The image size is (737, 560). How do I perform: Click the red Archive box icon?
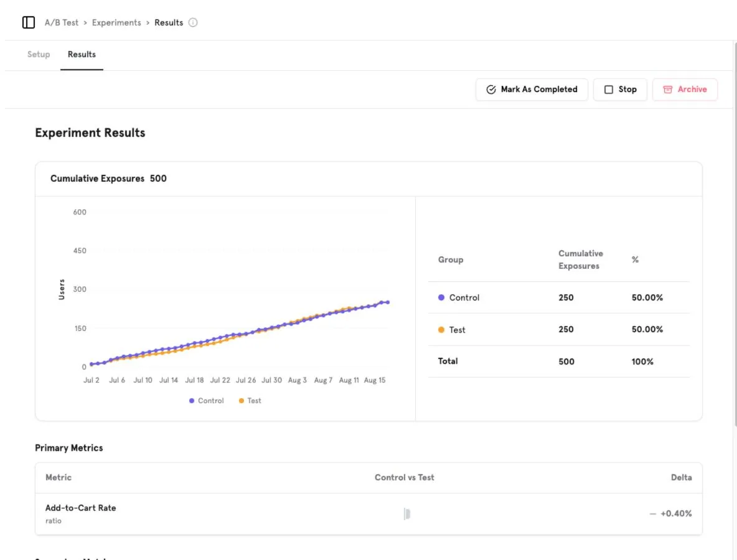[667, 90]
